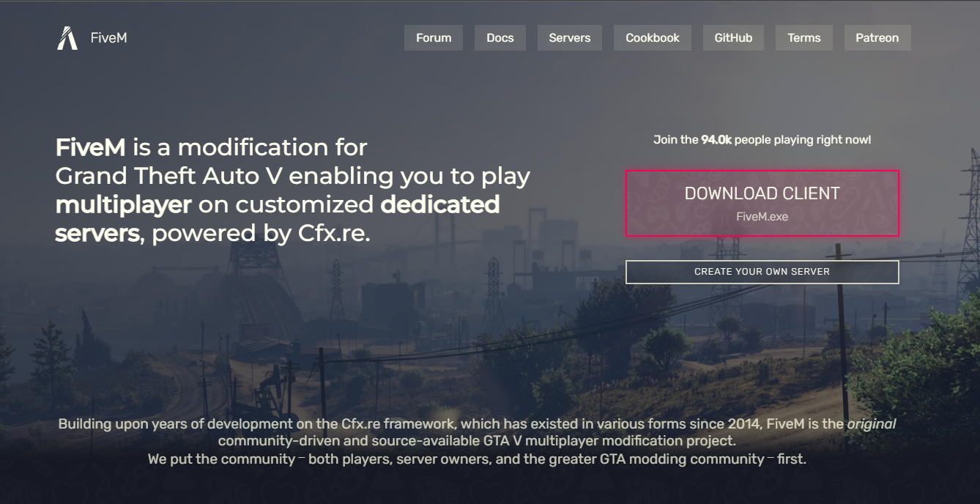Click the 94.0k players count text
This screenshot has height=504, width=980.
pyautogui.click(x=716, y=139)
